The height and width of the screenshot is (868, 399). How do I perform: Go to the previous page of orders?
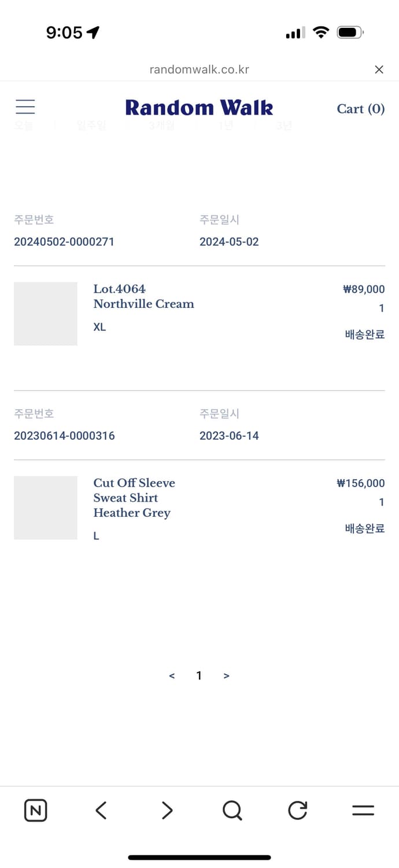[172, 676]
